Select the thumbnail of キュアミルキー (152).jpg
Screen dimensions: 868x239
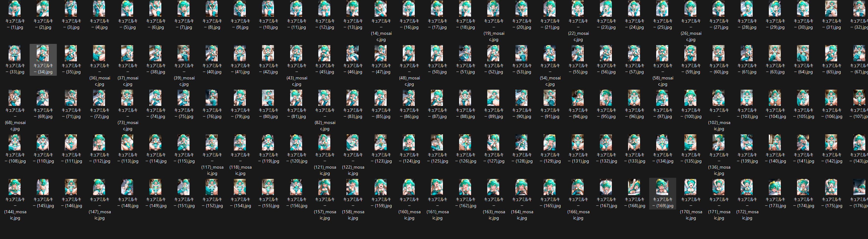coord(212,187)
